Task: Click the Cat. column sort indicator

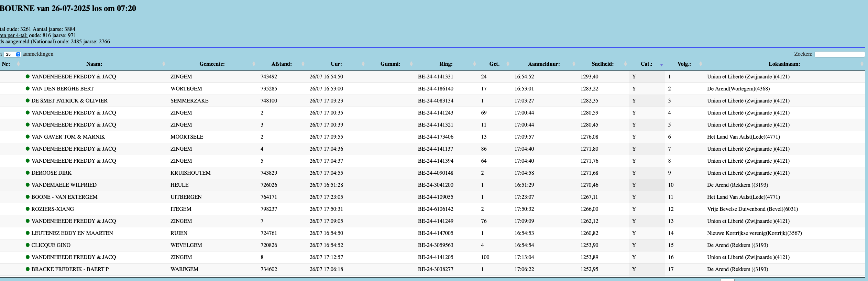Action: pyautogui.click(x=661, y=65)
